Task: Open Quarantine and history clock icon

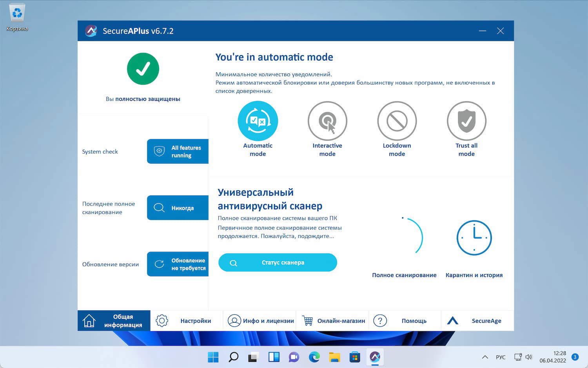Action: pyautogui.click(x=474, y=238)
